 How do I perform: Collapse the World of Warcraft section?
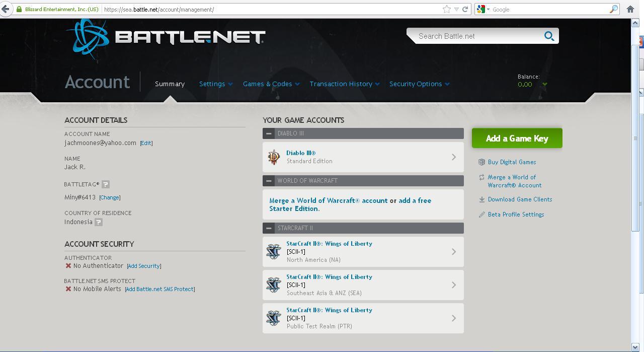[269, 181]
